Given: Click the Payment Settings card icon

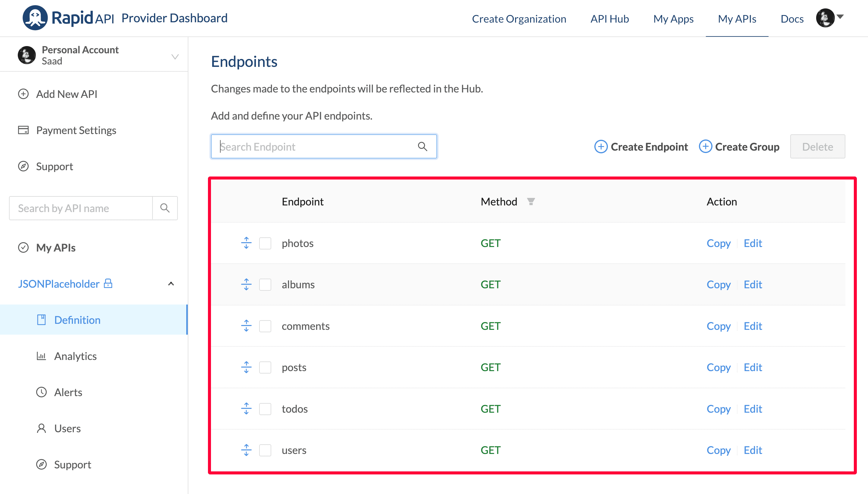Looking at the screenshot, I should click(x=24, y=130).
